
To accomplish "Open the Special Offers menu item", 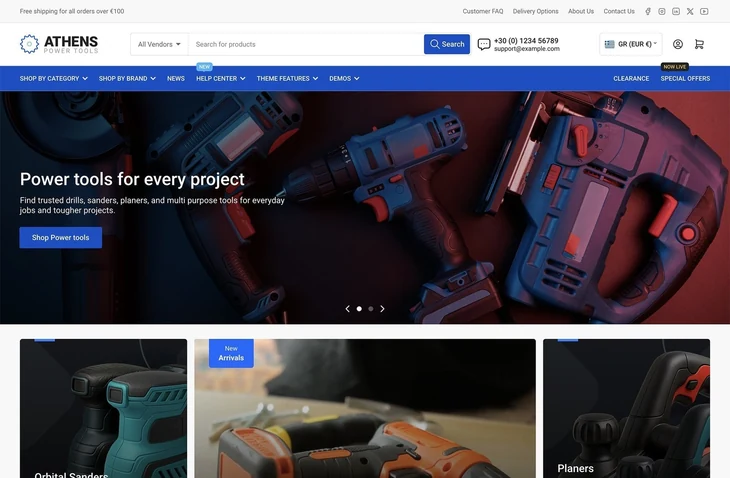I will (x=685, y=79).
